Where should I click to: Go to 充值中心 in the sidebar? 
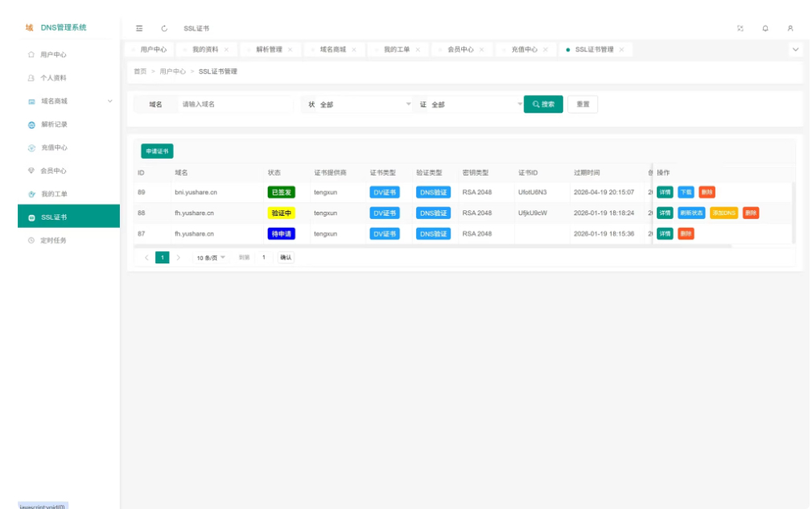tap(54, 148)
